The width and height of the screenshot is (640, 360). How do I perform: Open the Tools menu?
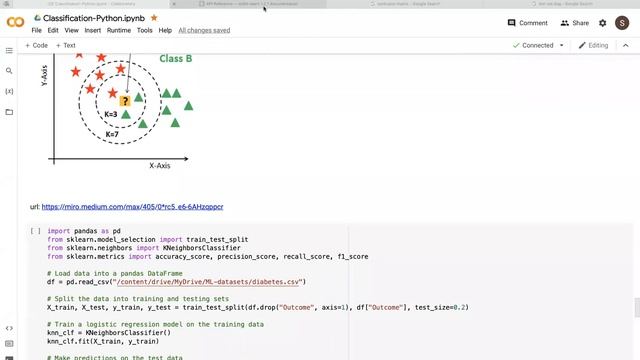144,30
